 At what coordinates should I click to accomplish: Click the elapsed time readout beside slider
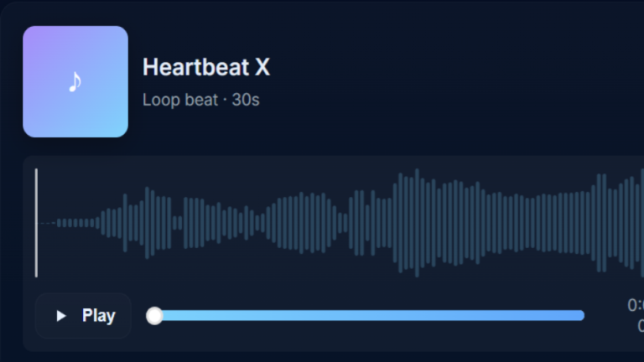(636, 305)
